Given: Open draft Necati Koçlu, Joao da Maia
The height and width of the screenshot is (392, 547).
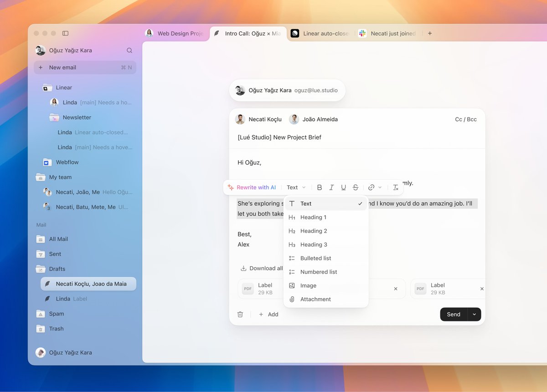Looking at the screenshot, I should 88,284.
